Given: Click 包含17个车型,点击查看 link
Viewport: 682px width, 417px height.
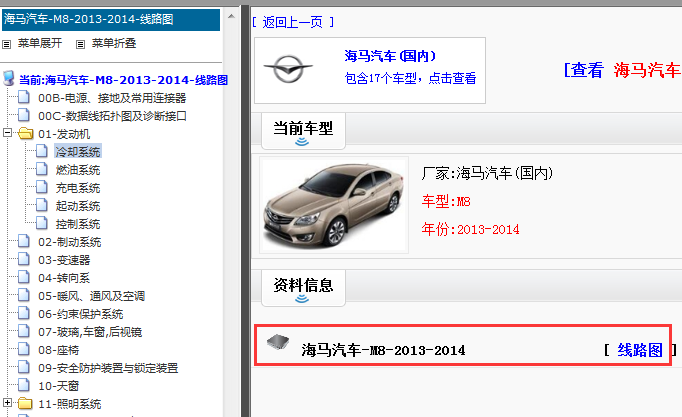Looking at the screenshot, I should point(410,78).
